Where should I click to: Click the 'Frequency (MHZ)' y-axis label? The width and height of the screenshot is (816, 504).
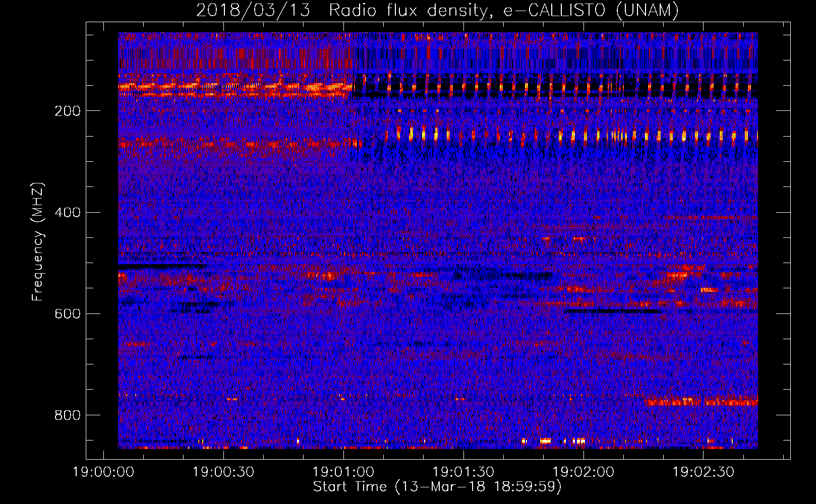(38, 242)
